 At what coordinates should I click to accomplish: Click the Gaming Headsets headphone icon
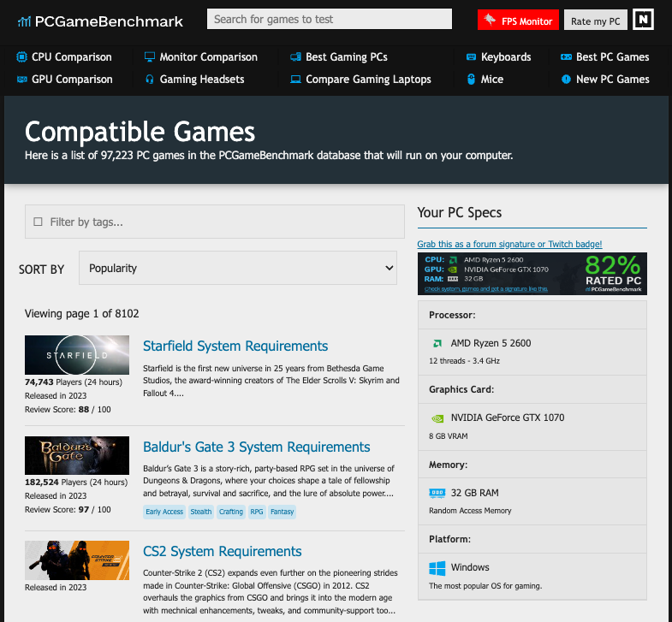pyautogui.click(x=150, y=80)
